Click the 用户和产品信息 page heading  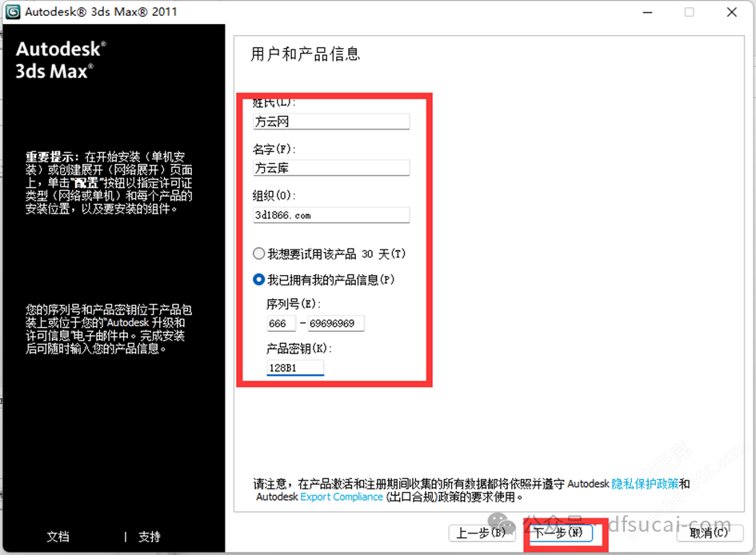point(305,54)
